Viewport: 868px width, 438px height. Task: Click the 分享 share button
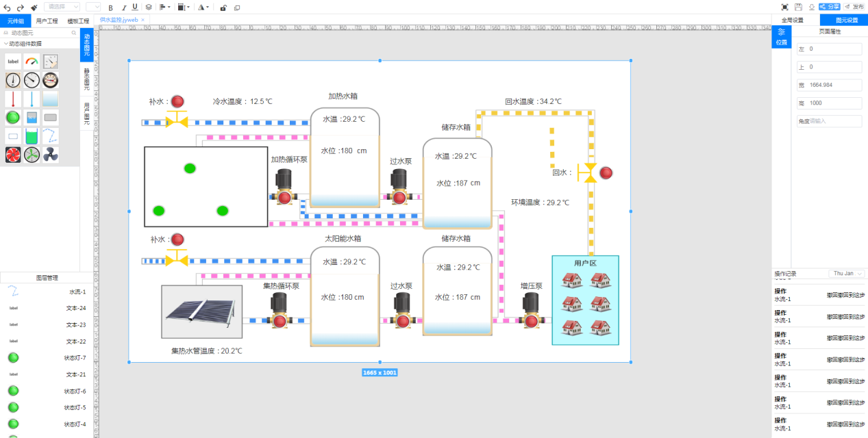point(830,7)
